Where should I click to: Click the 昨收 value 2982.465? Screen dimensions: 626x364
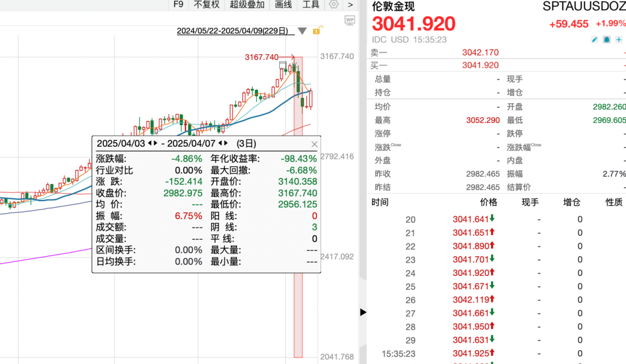coord(483,174)
